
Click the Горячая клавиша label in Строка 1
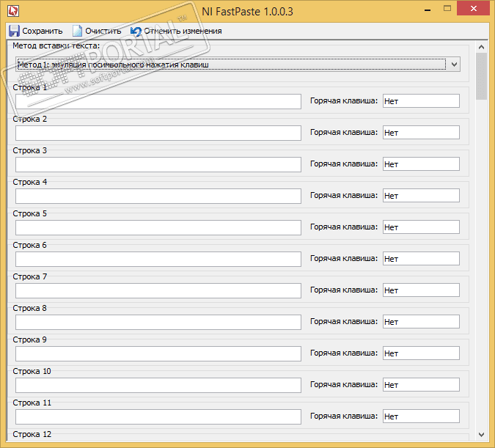click(344, 100)
